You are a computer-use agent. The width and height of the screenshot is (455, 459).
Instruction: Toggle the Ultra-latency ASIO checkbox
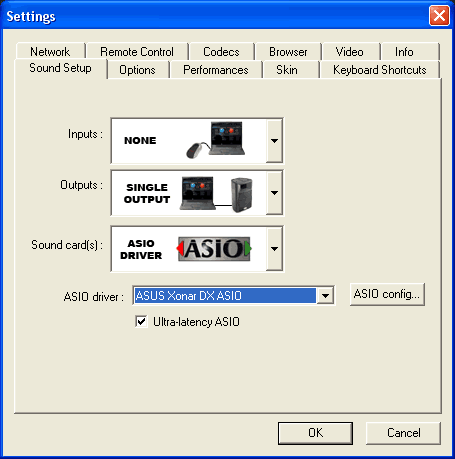(141, 322)
